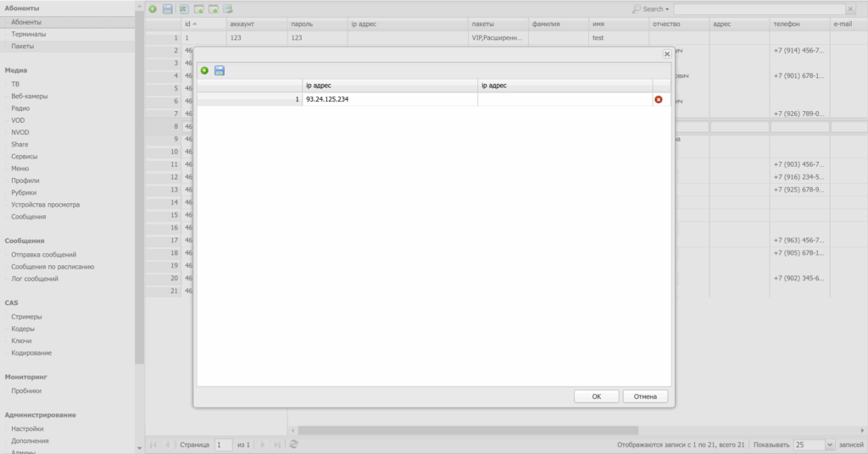Image resolution: width=868 pixels, height=454 pixels.
Task: Click the save disk icon in the dialog
Action: click(x=220, y=70)
